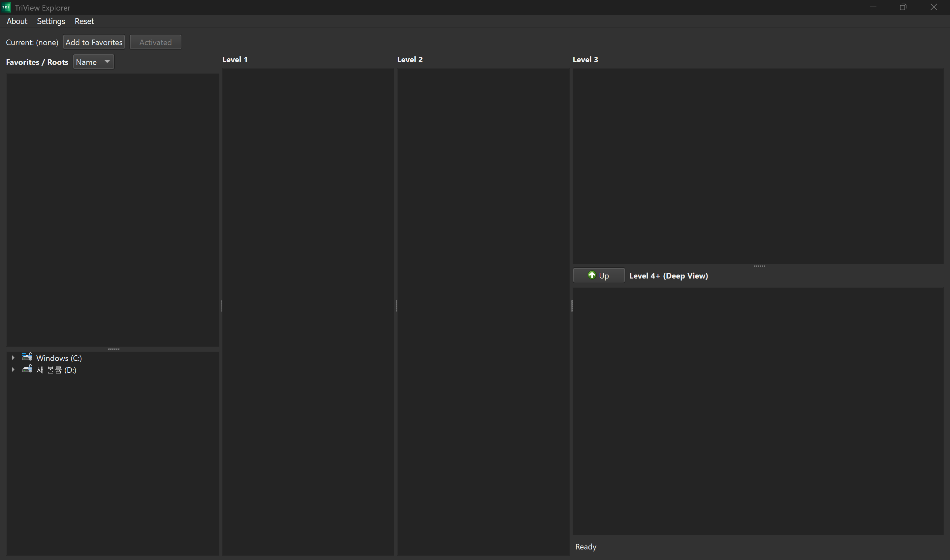Open the Settings menu
This screenshot has width=950, height=560.
coord(51,21)
